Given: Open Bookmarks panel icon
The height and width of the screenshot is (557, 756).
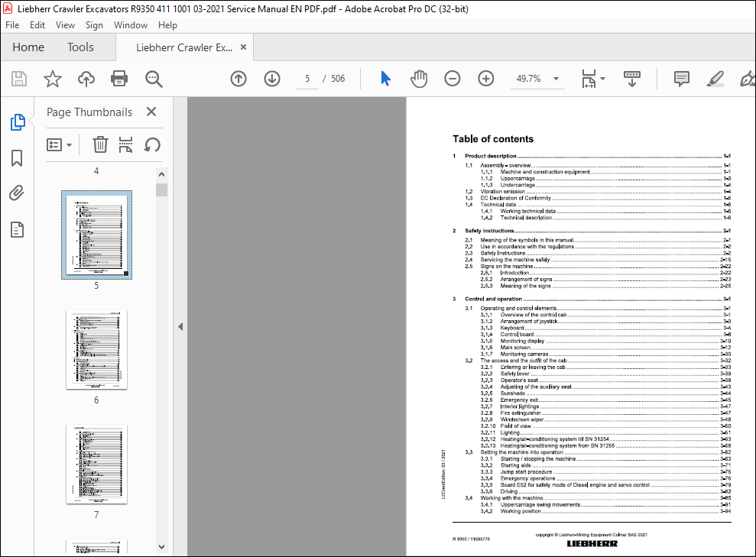Looking at the screenshot, I should click(x=17, y=158).
